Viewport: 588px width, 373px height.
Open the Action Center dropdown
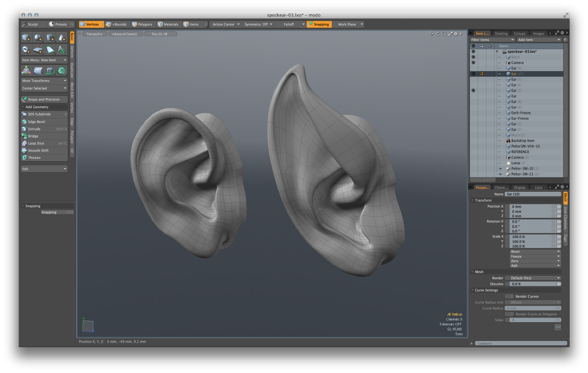[x=226, y=25]
